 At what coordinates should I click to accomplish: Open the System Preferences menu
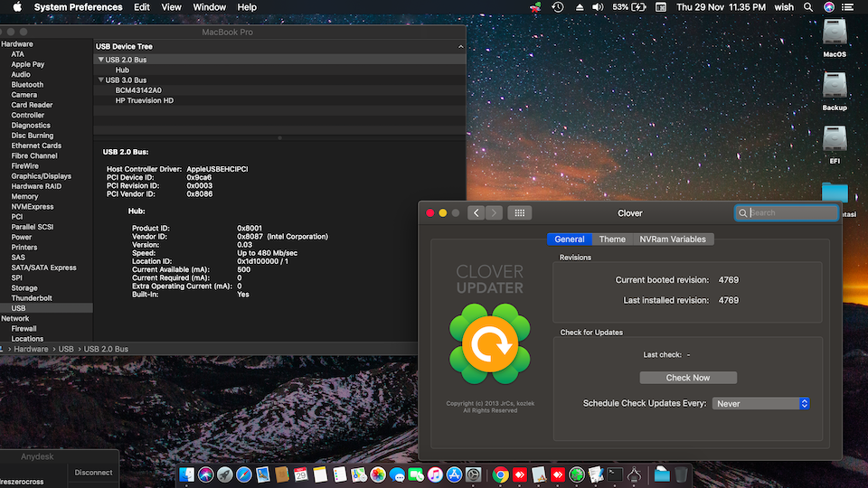78,7
